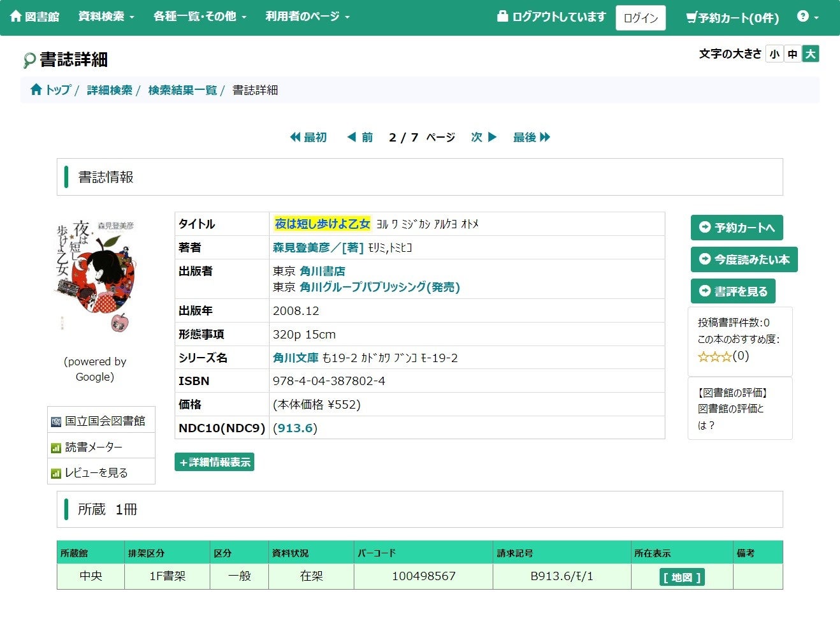Open the 検索結果一覧 breadcrumb link

[182, 90]
